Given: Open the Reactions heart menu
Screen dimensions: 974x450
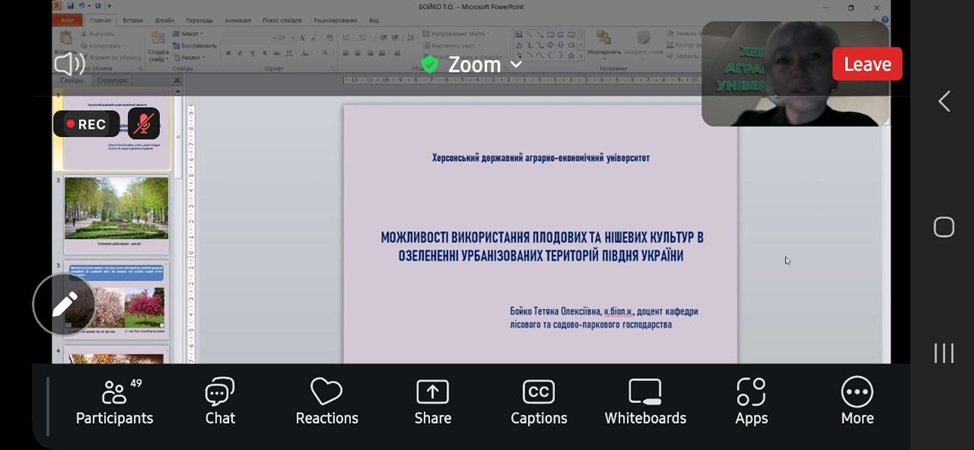Looking at the screenshot, I should click(327, 402).
